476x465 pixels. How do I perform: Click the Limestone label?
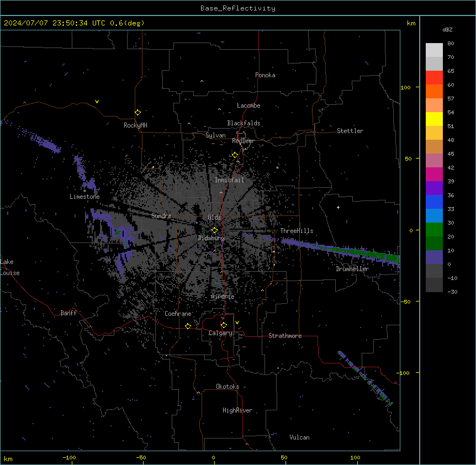point(84,197)
